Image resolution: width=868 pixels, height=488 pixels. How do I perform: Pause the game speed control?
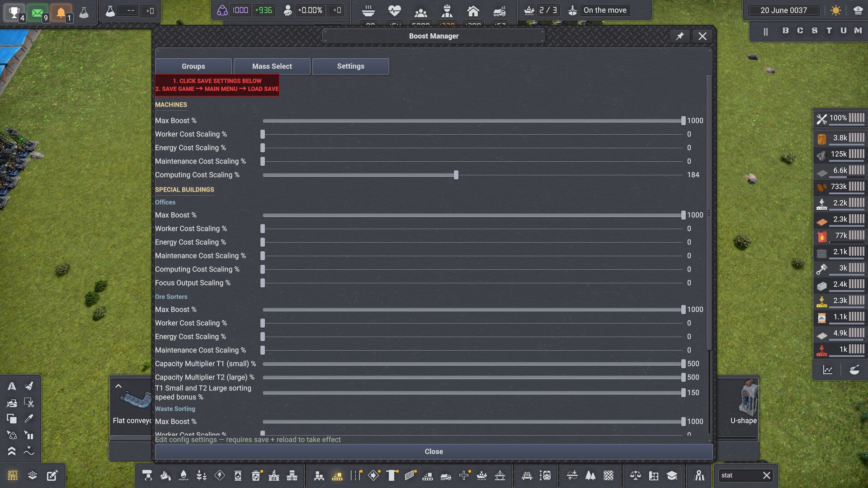(x=765, y=31)
